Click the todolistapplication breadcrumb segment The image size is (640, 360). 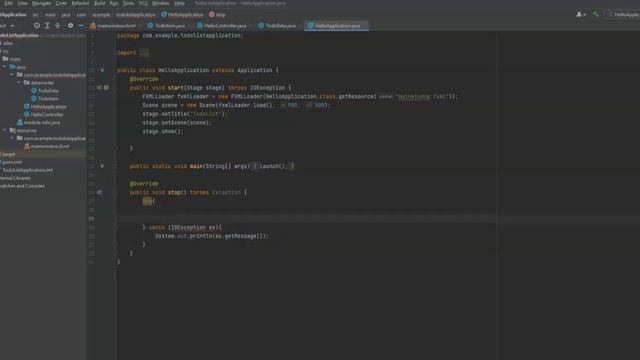(136, 15)
